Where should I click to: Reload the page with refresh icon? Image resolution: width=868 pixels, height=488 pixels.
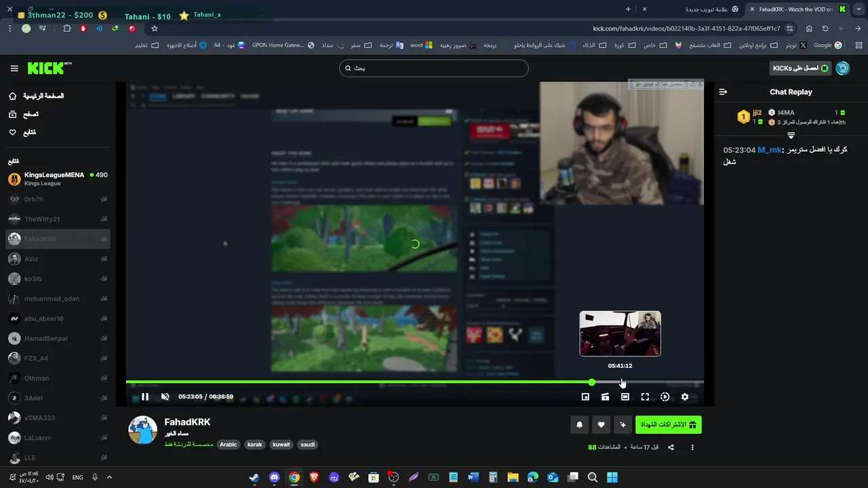pyautogui.click(x=825, y=28)
